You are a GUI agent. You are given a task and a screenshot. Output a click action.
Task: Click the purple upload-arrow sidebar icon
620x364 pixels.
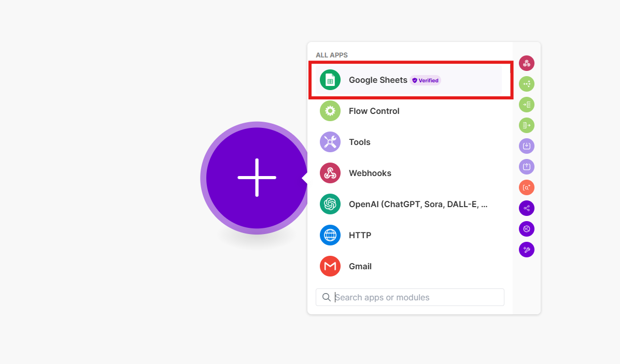[527, 167]
